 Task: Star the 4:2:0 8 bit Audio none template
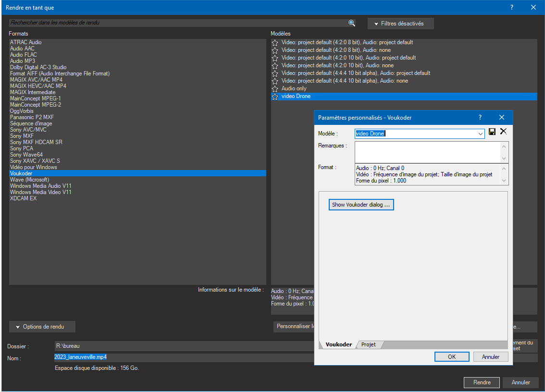(x=275, y=50)
